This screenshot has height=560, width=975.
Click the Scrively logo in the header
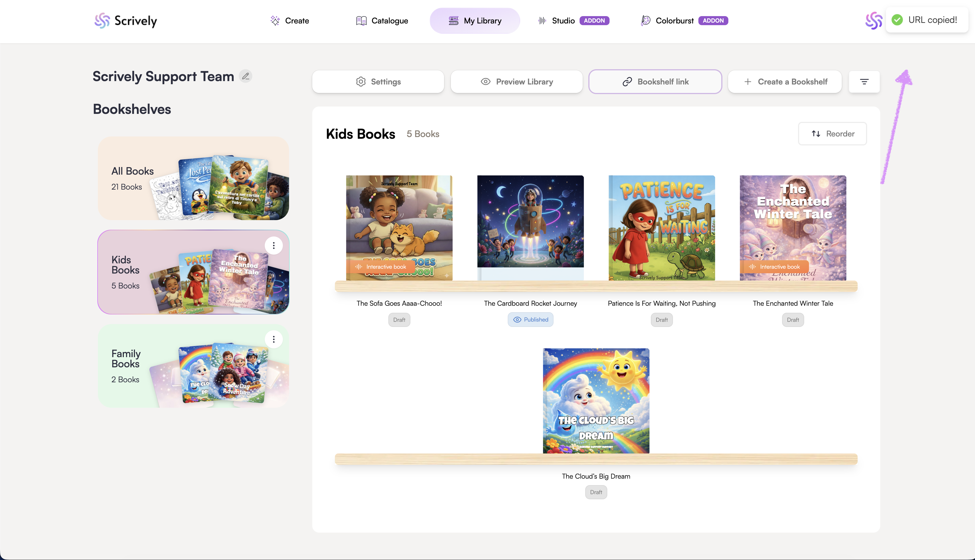point(126,21)
